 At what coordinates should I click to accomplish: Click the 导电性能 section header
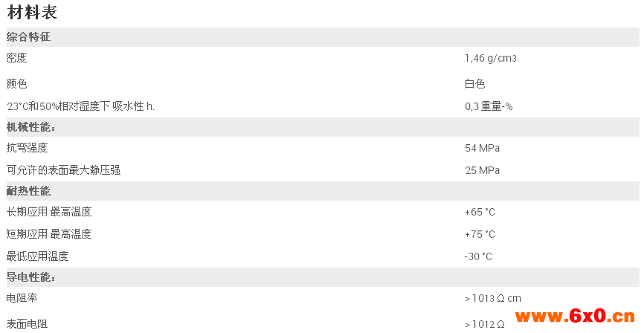pos(30,277)
